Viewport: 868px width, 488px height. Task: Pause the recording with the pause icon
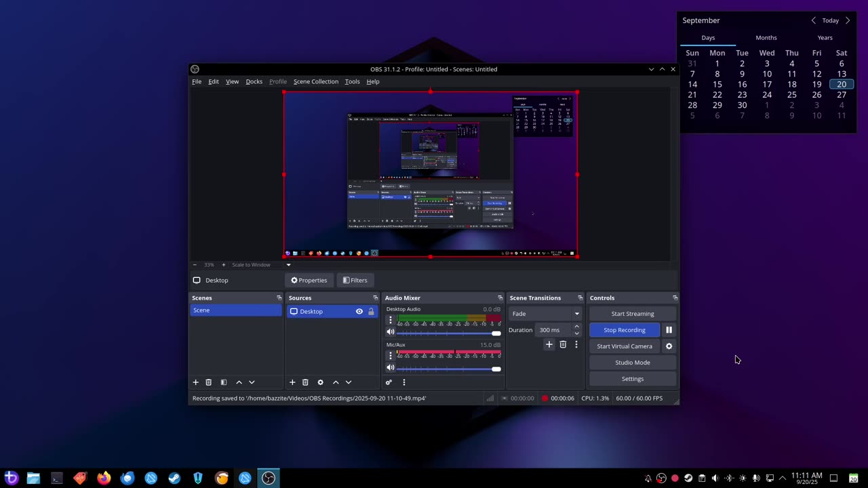coord(669,330)
